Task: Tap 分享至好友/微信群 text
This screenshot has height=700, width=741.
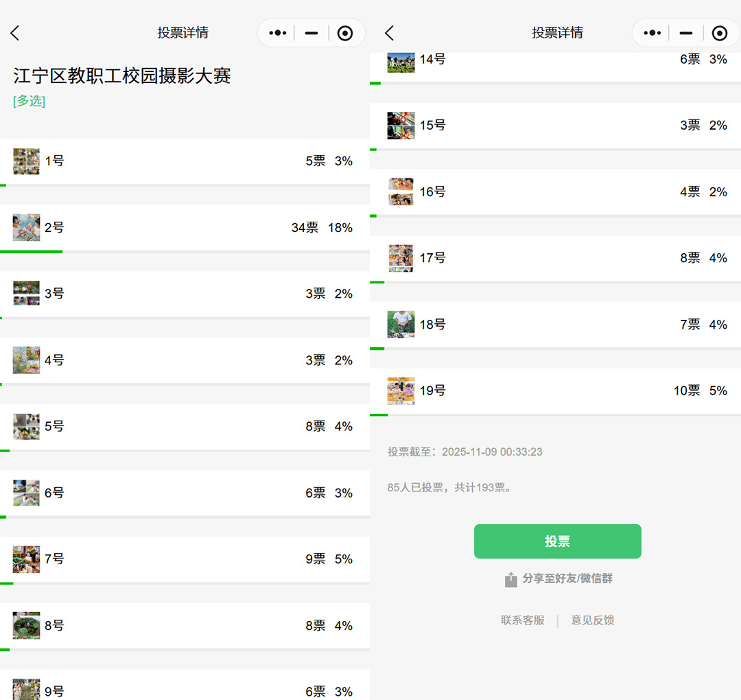Action: tap(567, 579)
